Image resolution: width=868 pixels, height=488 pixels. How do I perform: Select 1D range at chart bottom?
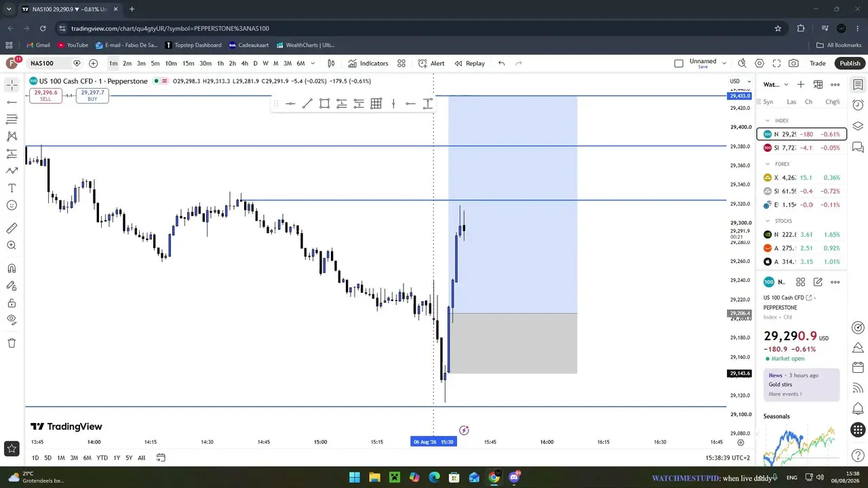[x=35, y=457]
